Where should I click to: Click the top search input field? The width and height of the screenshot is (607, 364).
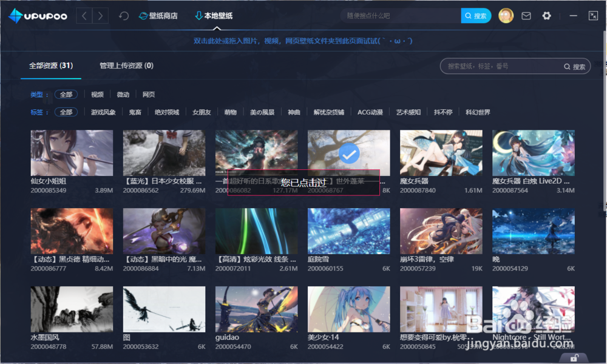[401, 16]
